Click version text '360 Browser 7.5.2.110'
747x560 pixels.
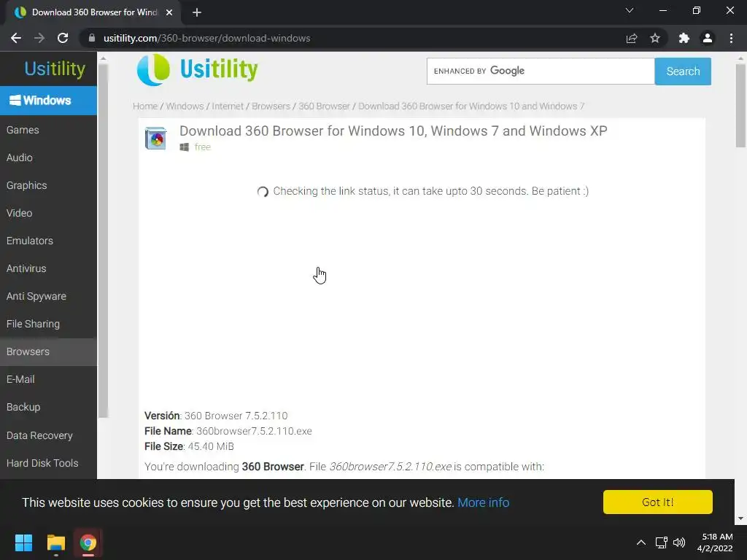(236, 416)
